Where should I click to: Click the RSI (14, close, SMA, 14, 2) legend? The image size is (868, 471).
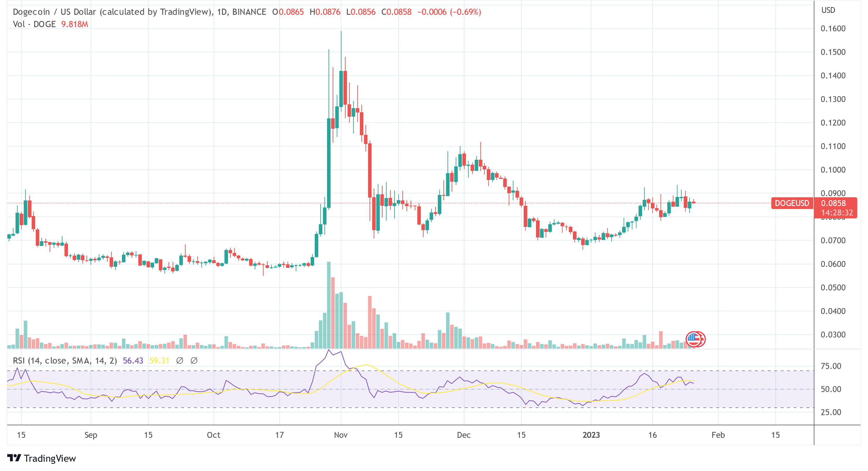click(65, 361)
